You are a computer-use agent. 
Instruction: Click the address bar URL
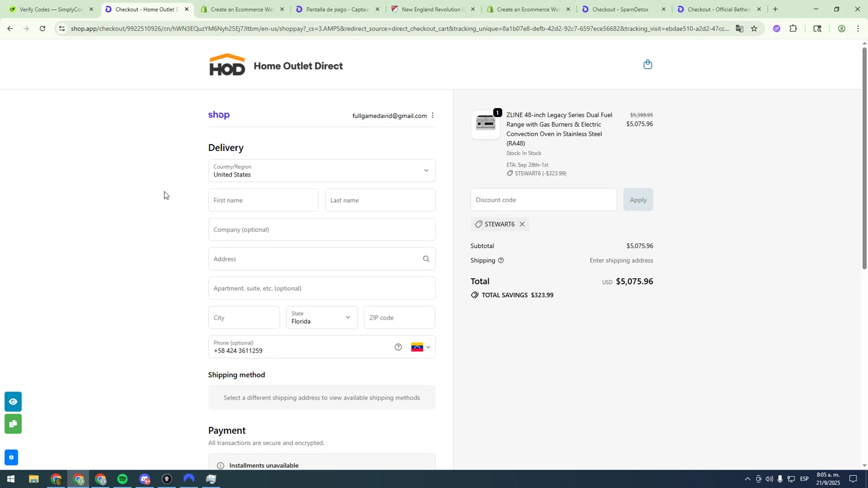click(x=399, y=28)
